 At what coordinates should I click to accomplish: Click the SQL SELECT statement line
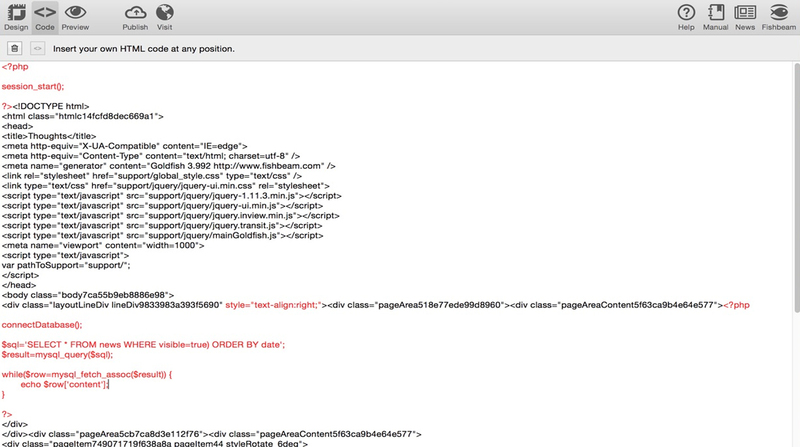(143, 344)
